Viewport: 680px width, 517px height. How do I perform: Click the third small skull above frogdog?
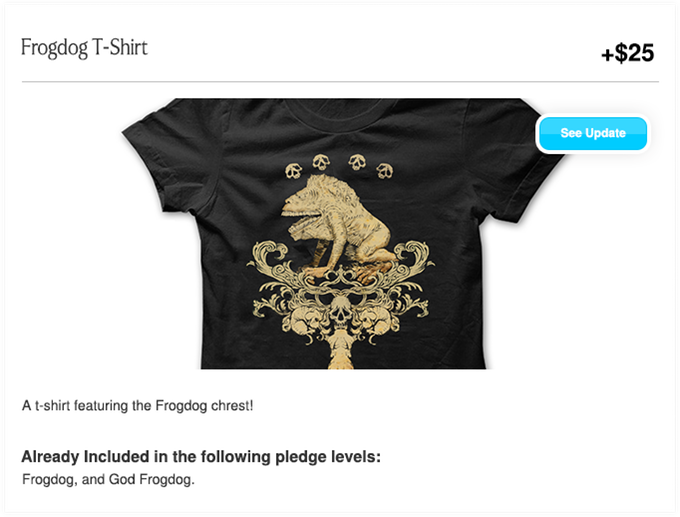[357, 162]
